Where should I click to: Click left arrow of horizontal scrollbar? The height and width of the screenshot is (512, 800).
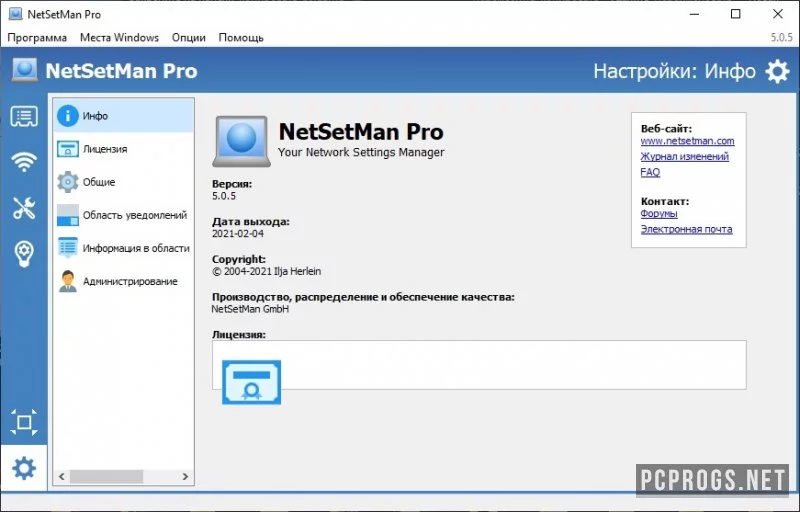click(62, 477)
